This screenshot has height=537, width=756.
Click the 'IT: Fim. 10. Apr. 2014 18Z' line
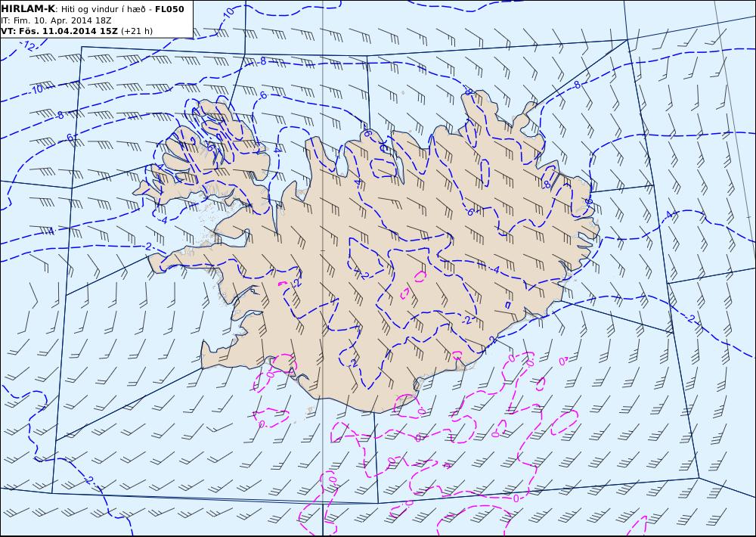coord(57,20)
